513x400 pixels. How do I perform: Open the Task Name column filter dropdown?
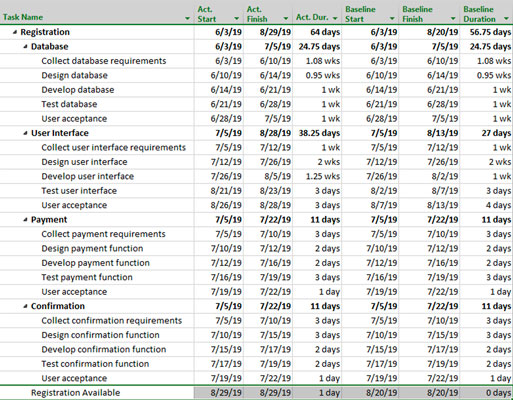[x=187, y=18]
